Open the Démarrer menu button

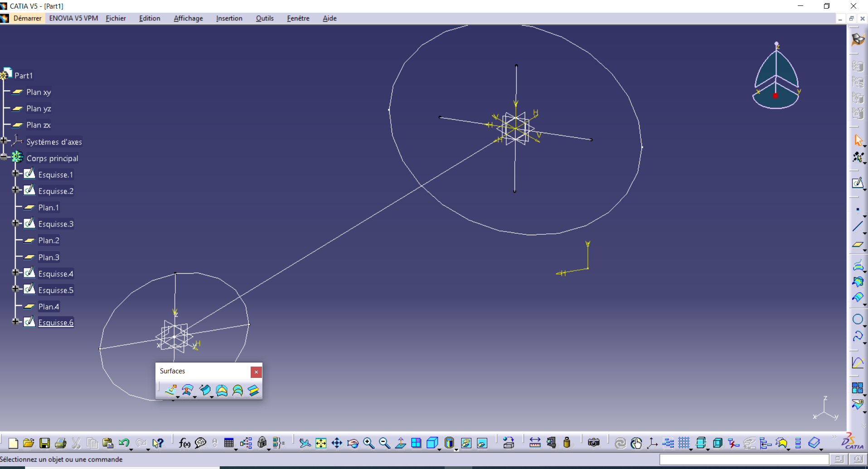tap(27, 18)
